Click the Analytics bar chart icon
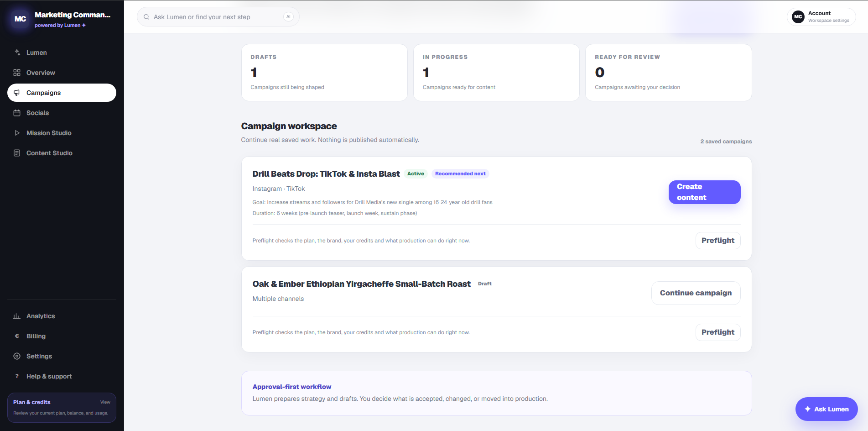The image size is (868, 431). [x=17, y=316]
